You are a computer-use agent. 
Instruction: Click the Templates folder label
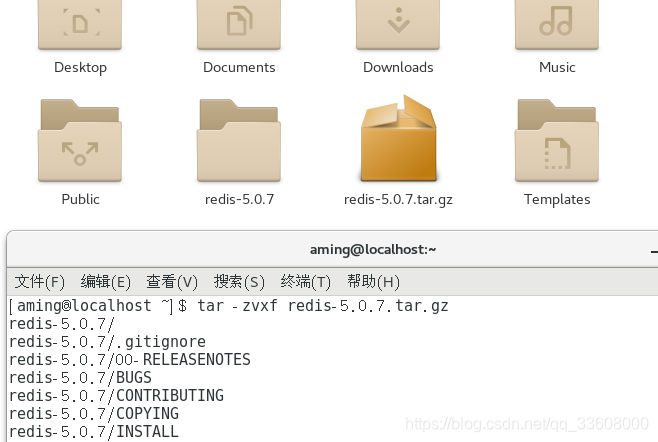coord(557,199)
